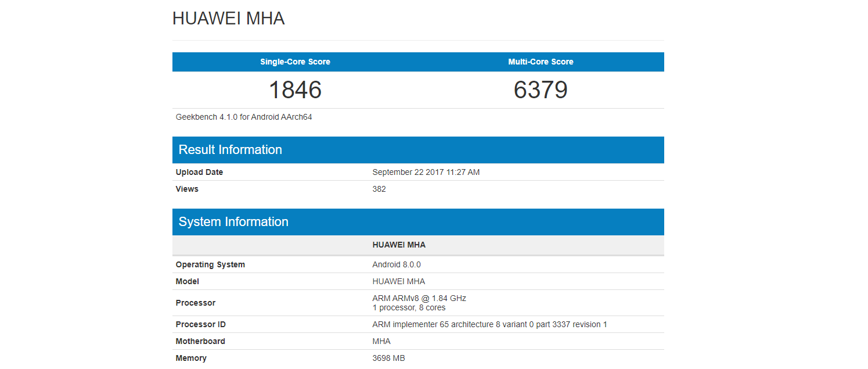This screenshot has width=868, height=369.
Task: Select the date September 22 2017 11:27 AM
Action: (426, 172)
